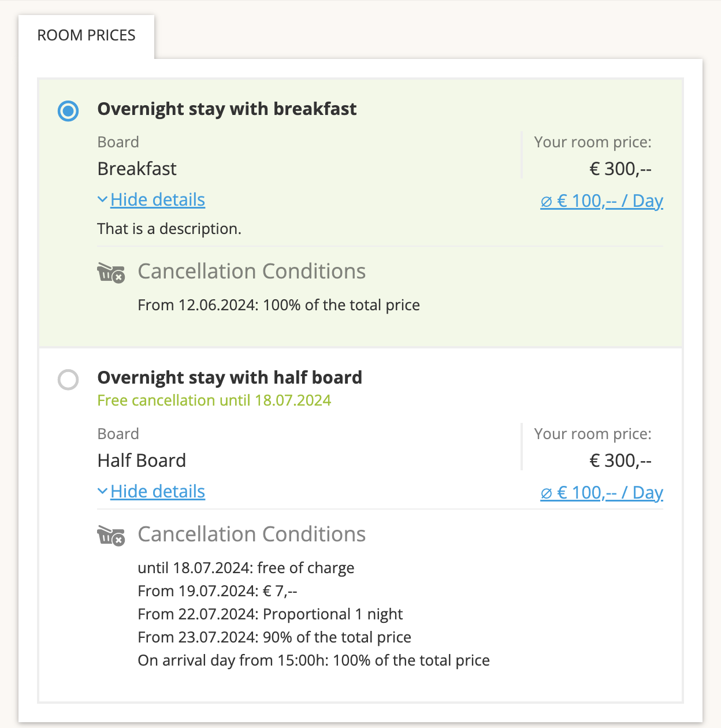Click Overnight stay with half board title
This screenshot has width=721, height=728.
click(230, 378)
